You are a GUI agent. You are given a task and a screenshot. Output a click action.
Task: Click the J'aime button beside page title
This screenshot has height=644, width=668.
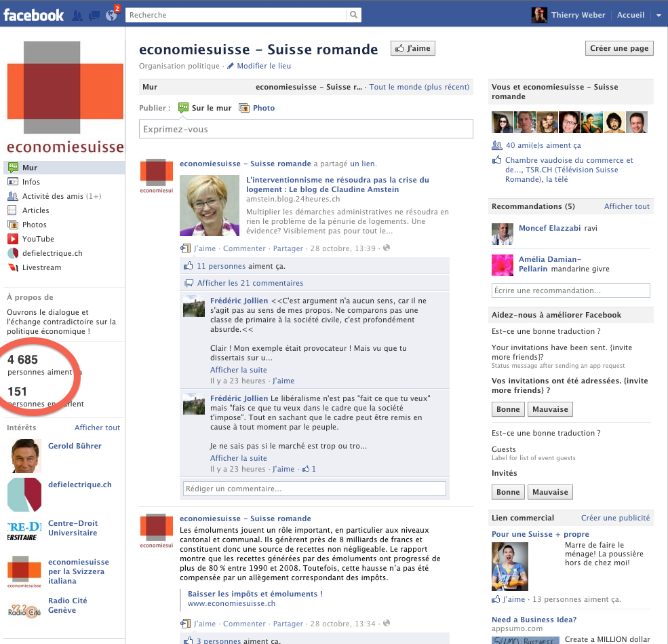[x=413, y=49]
